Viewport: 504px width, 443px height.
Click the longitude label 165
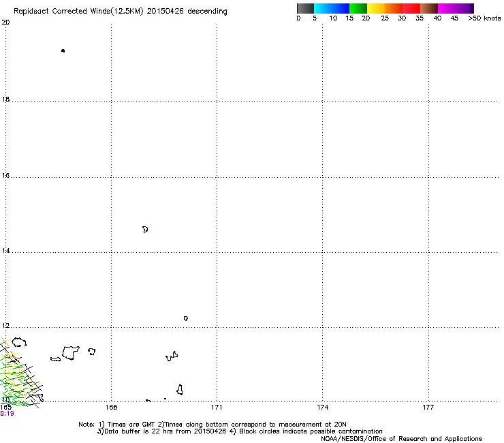[5, 408]
